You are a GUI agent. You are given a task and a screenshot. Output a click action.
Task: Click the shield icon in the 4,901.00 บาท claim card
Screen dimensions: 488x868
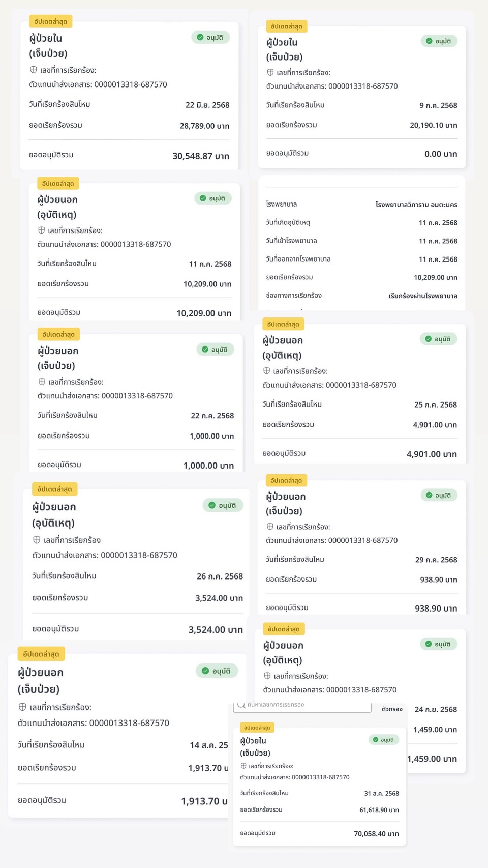coord(267,371)
